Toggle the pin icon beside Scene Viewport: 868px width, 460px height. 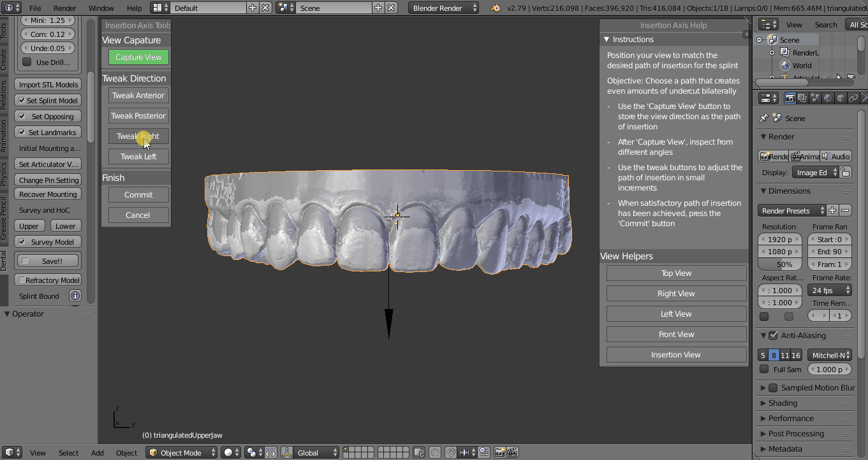(764, 118)
